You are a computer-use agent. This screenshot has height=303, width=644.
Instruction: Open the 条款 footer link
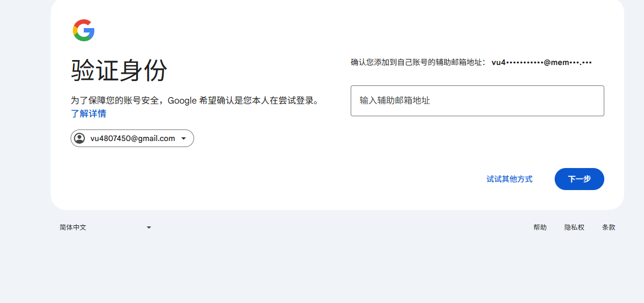coord(609,228)
